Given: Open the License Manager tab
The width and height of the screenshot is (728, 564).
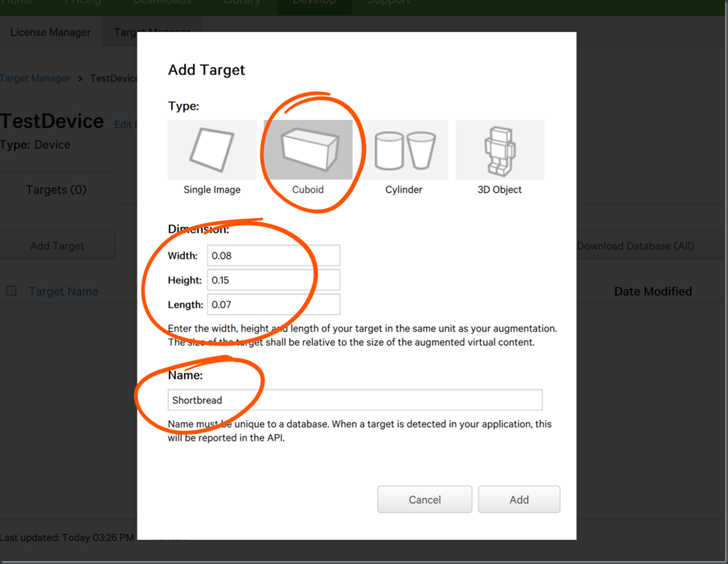Looking at the screenshot, I should coord(50,32).
